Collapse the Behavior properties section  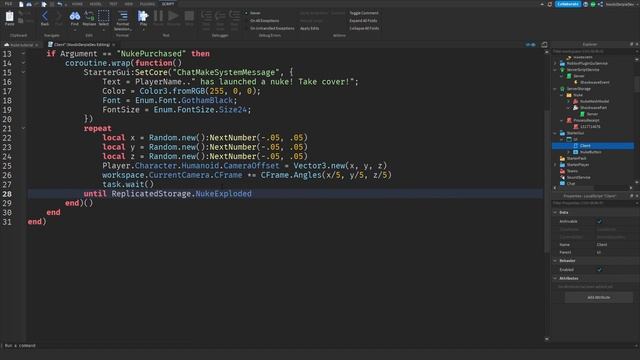(x=555, y=260)
